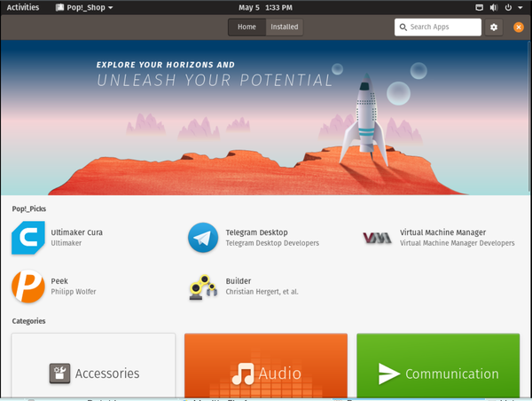Expand the system menu arrow
Screen dimensions: 532x401
[x=520, y=7]
